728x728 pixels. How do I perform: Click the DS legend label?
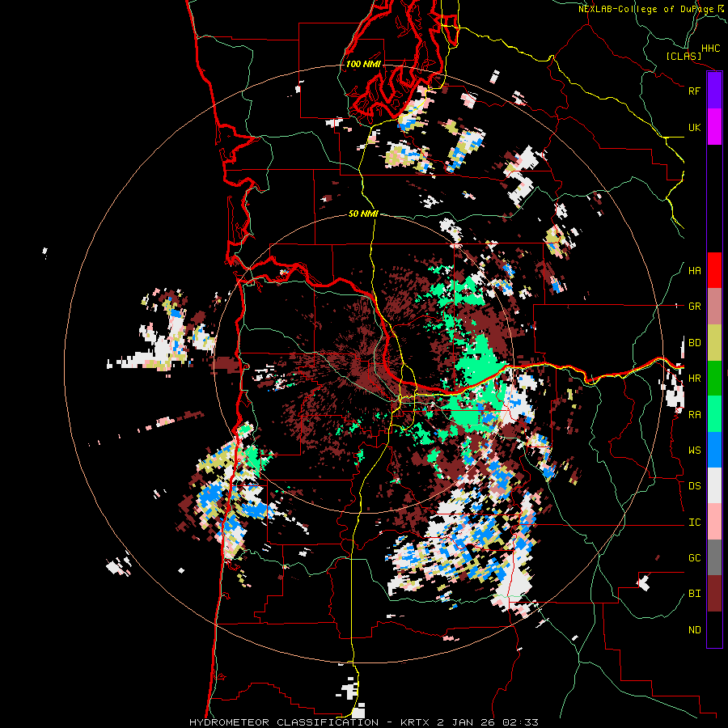click(x=694, y=485)
